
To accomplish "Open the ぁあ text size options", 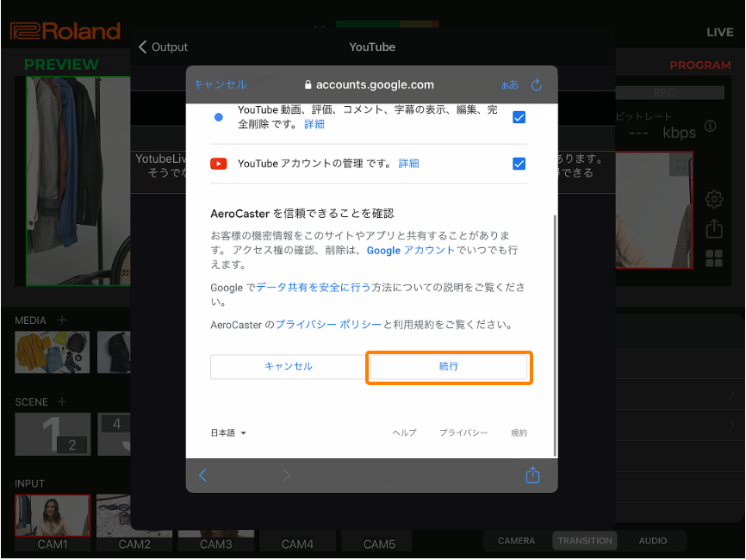I will pyautogui.click(x=510, y=85).
